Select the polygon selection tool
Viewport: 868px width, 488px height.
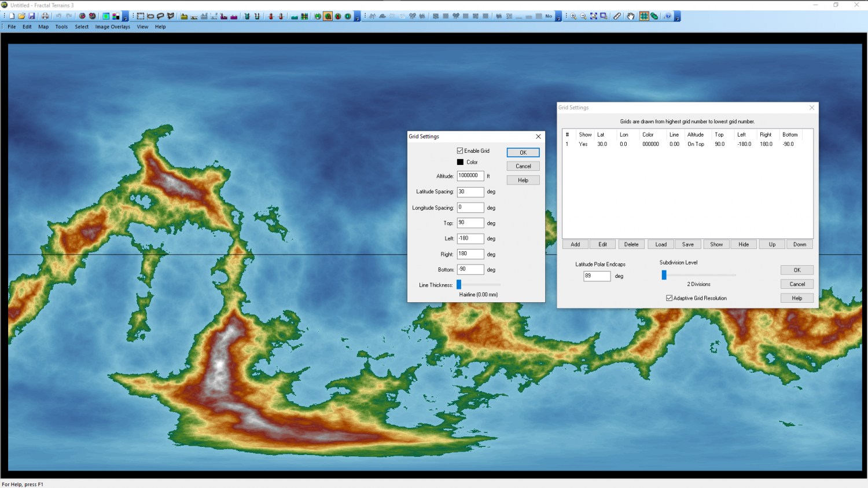(x=171, y=16)
